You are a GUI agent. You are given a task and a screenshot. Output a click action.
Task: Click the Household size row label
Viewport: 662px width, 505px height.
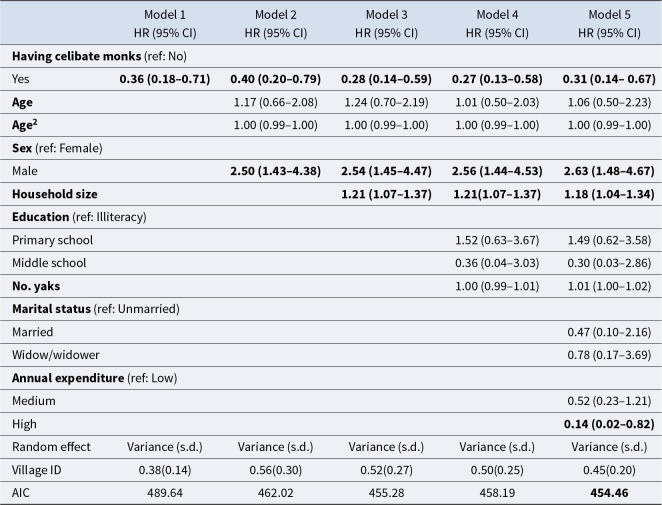coord(54,194)
